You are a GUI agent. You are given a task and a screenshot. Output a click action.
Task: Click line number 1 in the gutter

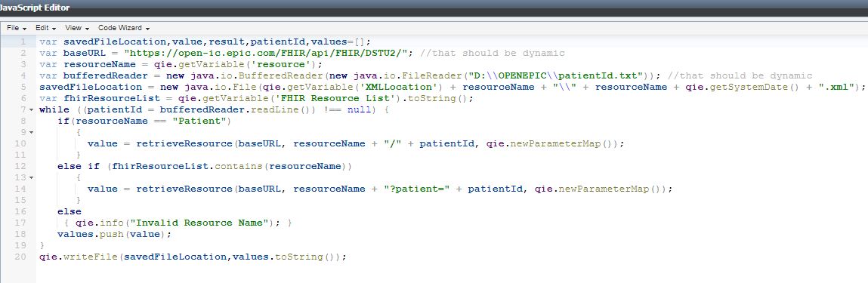(23, 42)
